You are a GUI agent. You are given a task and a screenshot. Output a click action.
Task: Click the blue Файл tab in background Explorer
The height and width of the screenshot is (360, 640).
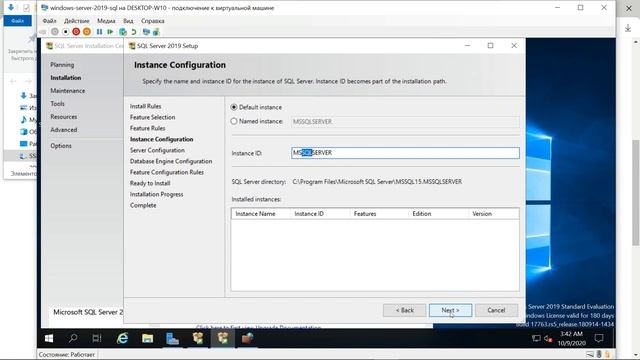pos(18,21)
